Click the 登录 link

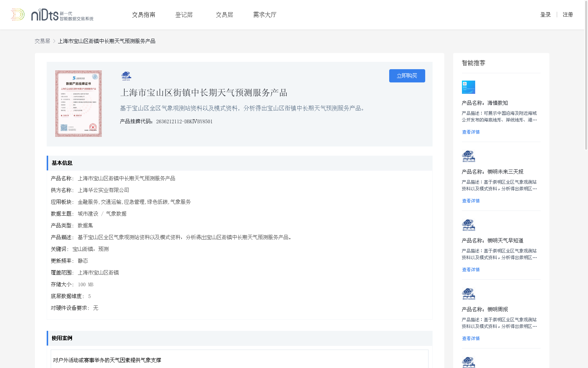point(545,15)
